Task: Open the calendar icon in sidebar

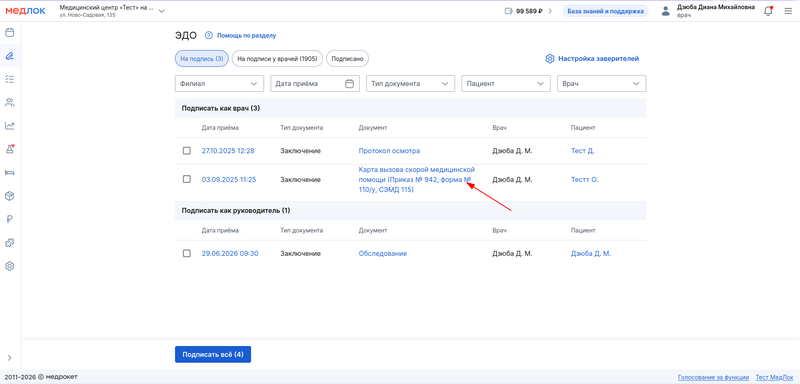Action: point(9,33)
